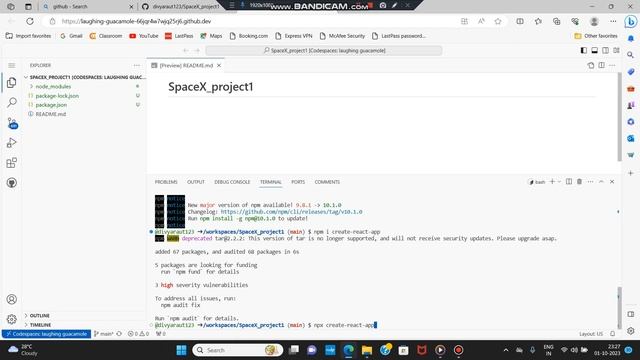The height and width of the screenshot is (360, 640).
Task: Close the README.md preview tab
Action: click(x=219, y=65)
